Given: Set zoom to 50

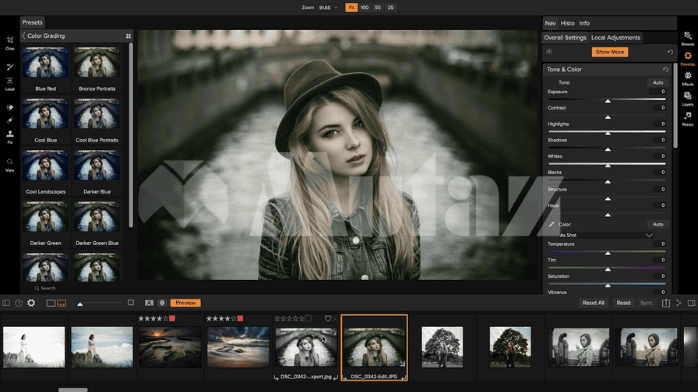Looking at the screenshot, I should 377,8.
